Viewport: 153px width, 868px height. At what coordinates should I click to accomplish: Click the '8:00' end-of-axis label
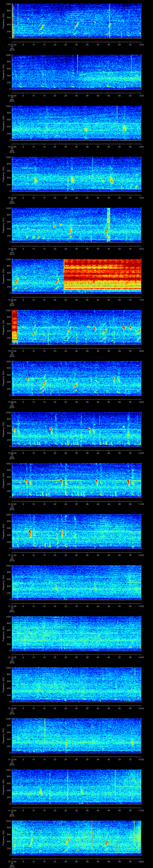click(x=141, y=351)
